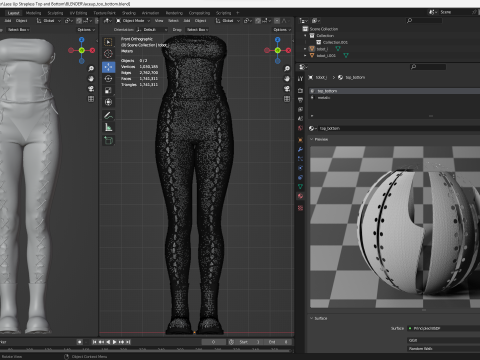This screenshot has width=480, height=360.
Task: Open the Material properties tab
Action: tap(300, 196)
